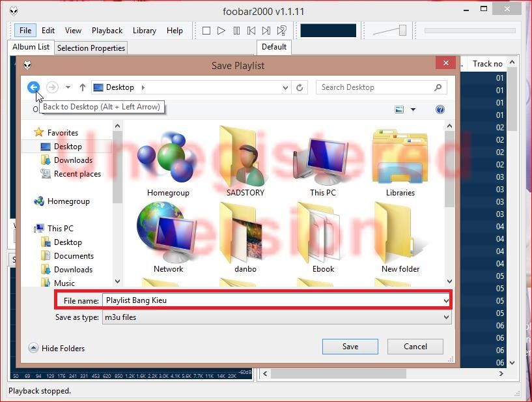Image resolution: width=532 pixels, height=402 pixels.
Task: Click Hide Folders toggle
Action: [x=57, y=348]
